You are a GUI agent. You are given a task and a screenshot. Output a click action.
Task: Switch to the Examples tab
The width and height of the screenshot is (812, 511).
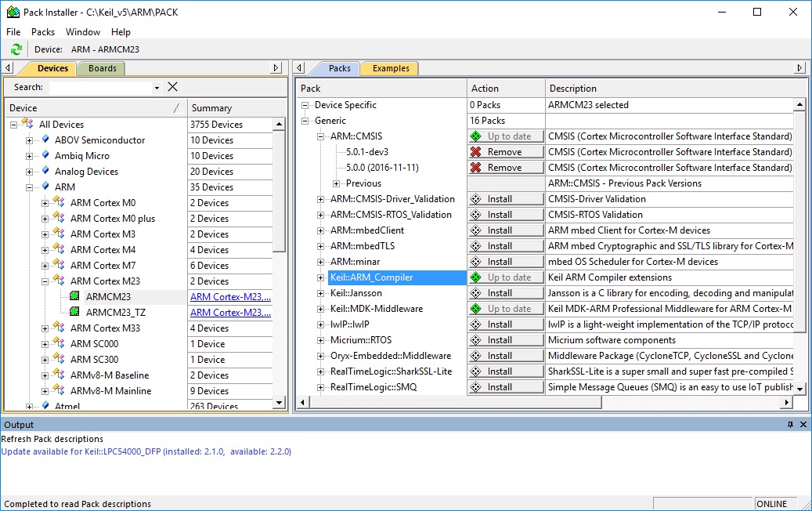tap(391, 68)
